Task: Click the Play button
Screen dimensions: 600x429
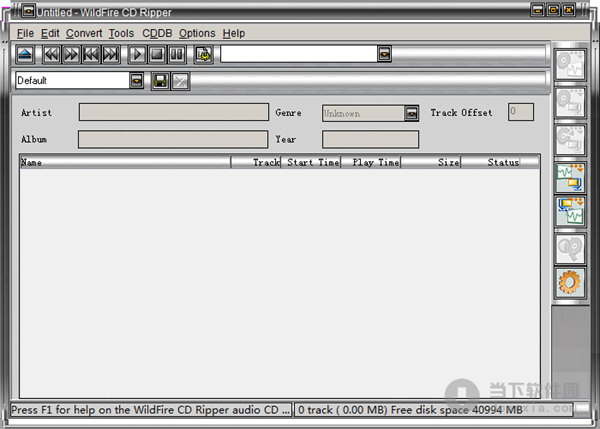Action: point(137,54)
